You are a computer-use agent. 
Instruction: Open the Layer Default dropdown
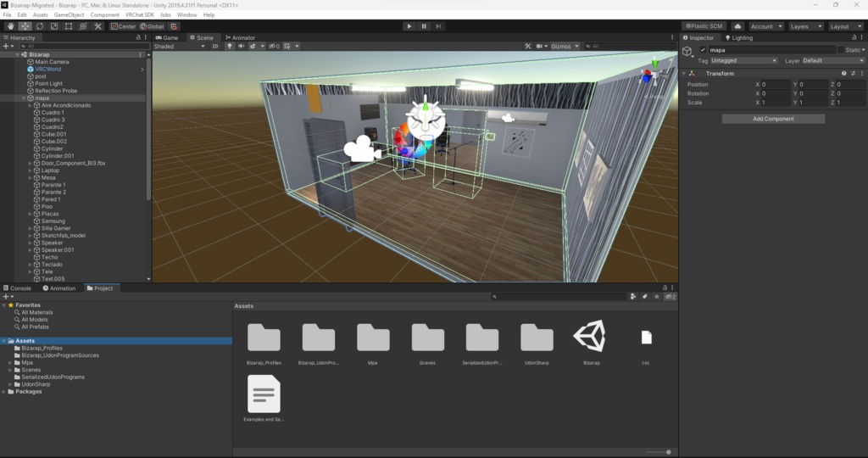tap(833, 60)
